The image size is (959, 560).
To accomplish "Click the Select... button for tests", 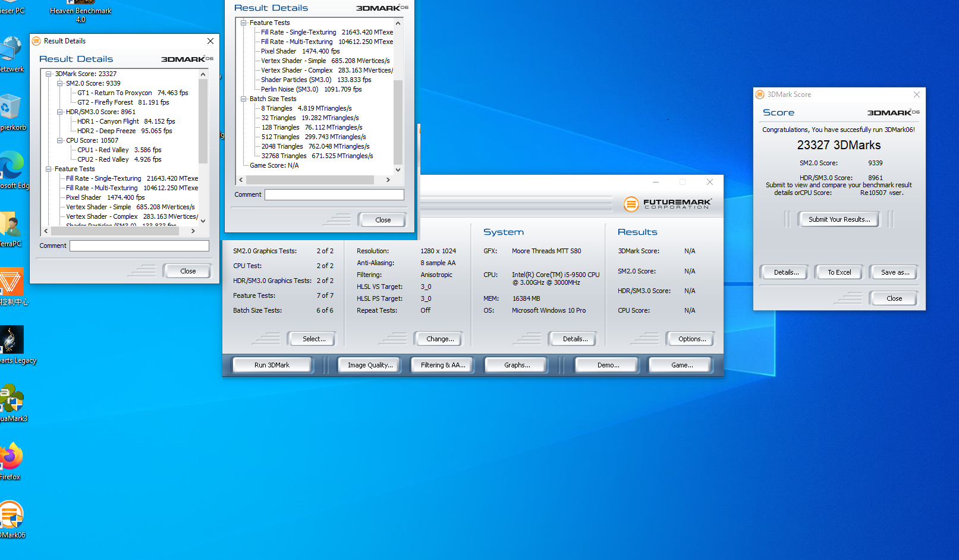I will coord(313,339).
